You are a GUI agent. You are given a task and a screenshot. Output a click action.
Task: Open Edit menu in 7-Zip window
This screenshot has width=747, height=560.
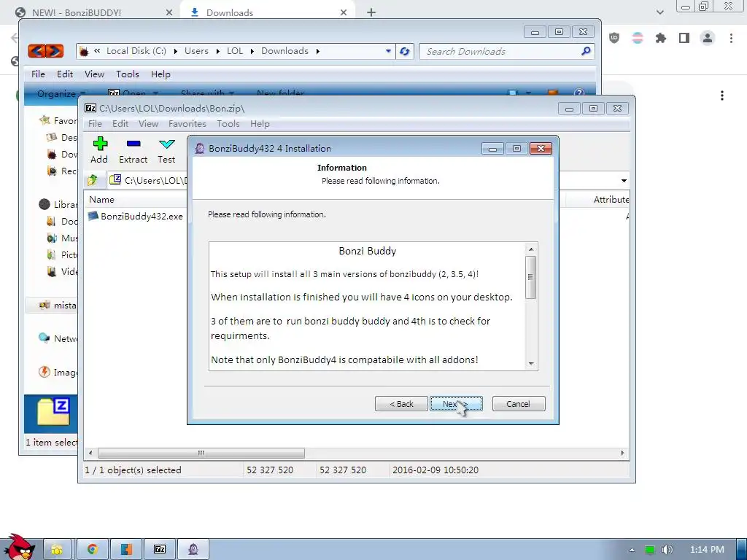tap(120, 124)
